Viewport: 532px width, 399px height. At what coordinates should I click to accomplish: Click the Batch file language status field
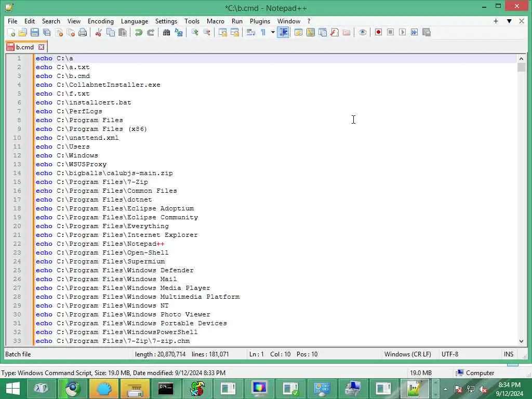click(x=18, y=354)
